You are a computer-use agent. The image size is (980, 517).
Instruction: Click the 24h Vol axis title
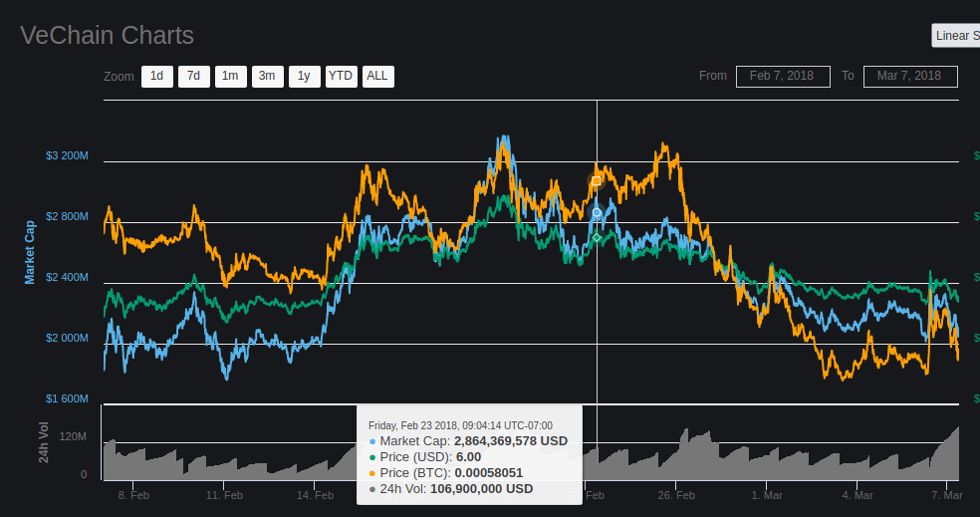click(44, 442)
